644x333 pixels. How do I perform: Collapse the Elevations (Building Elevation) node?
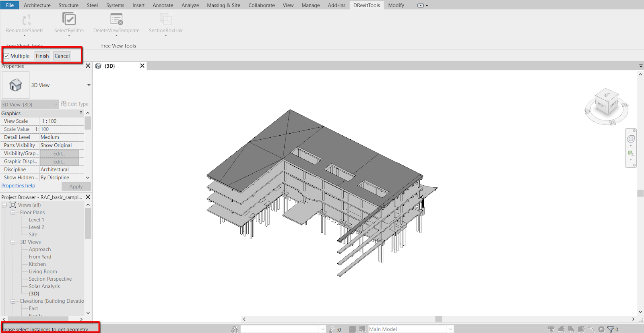pyautogui.click(x=13, y=301)
